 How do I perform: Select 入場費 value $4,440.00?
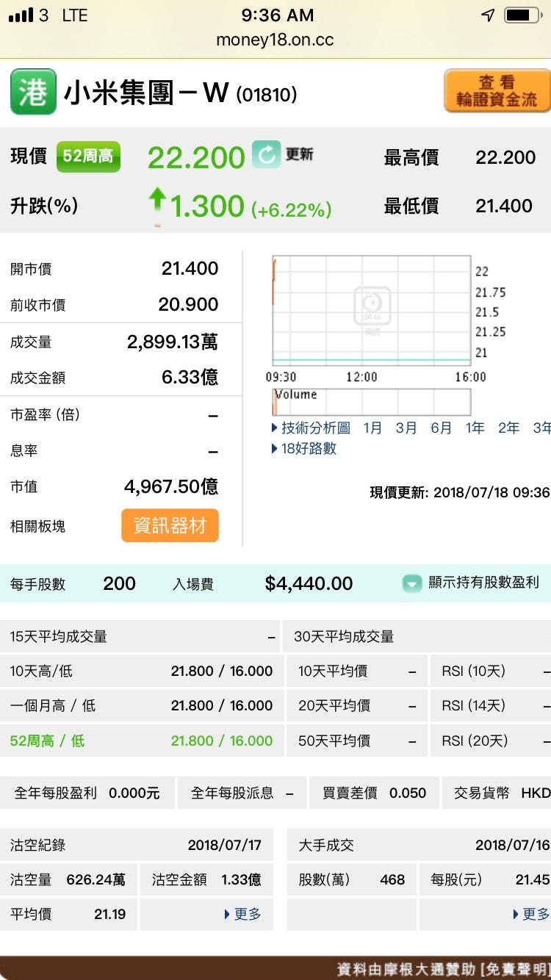point(309,584)
